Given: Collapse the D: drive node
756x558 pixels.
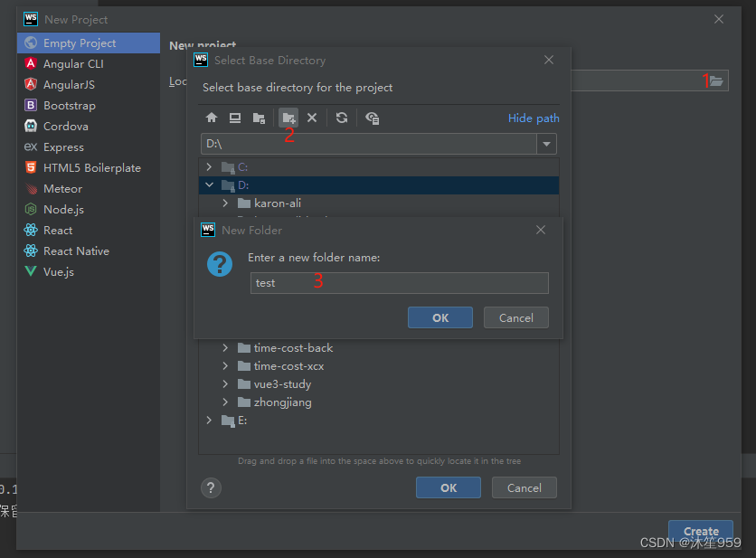Looking at the screenshot, I should 209,184.
